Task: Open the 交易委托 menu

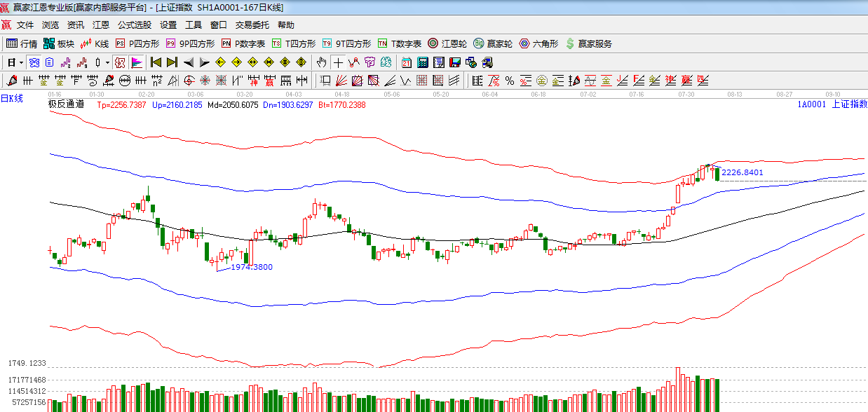Action: [x=252, y=25]
